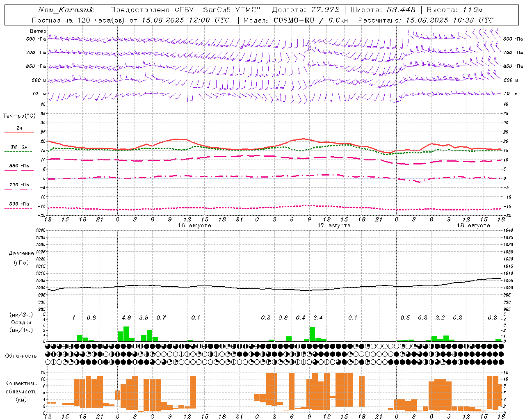Click the '500 гПа' temperature legend entry
Screen dimensions: 525x420
19,204
